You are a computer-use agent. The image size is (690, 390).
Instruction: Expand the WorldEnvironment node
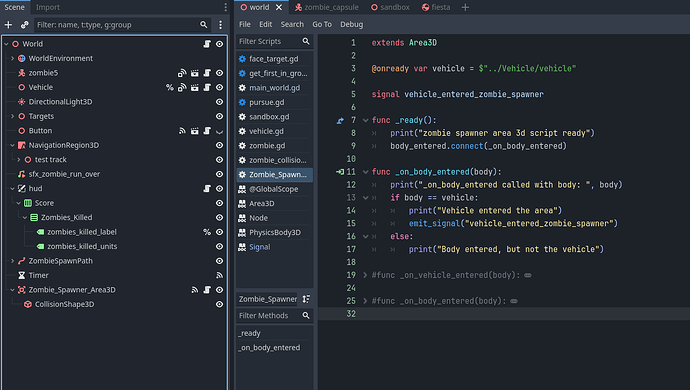pyautogui.click(x=12, y=58)
